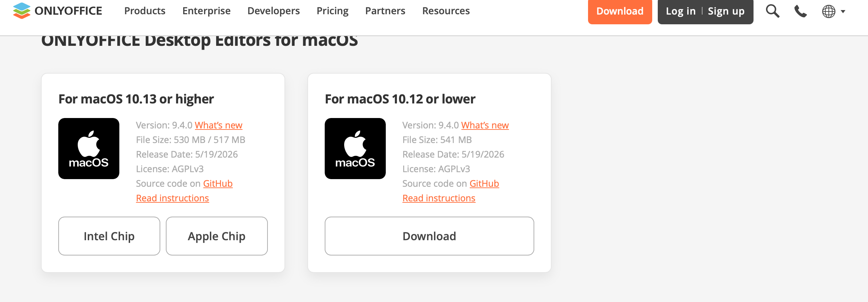Open the Developers menu
Screen dimensions: 868x302
coord(273,11)
